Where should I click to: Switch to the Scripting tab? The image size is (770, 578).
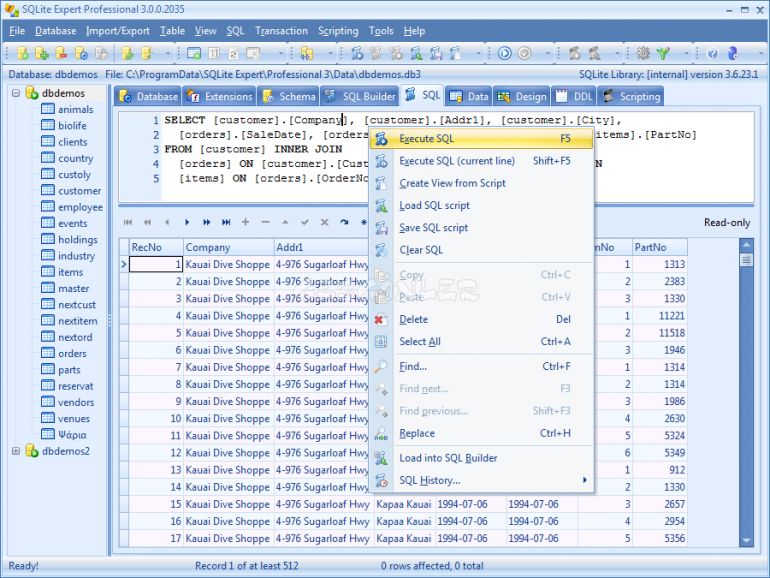click(x=631, y=96)
